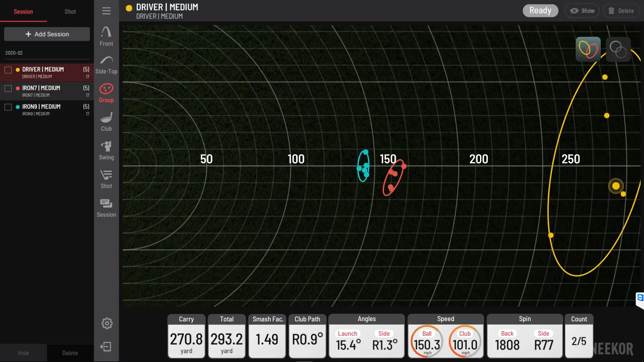
Task: Tick the IRON9 | MEDIUM session checkbox
Action: click(x=8, y=107)
